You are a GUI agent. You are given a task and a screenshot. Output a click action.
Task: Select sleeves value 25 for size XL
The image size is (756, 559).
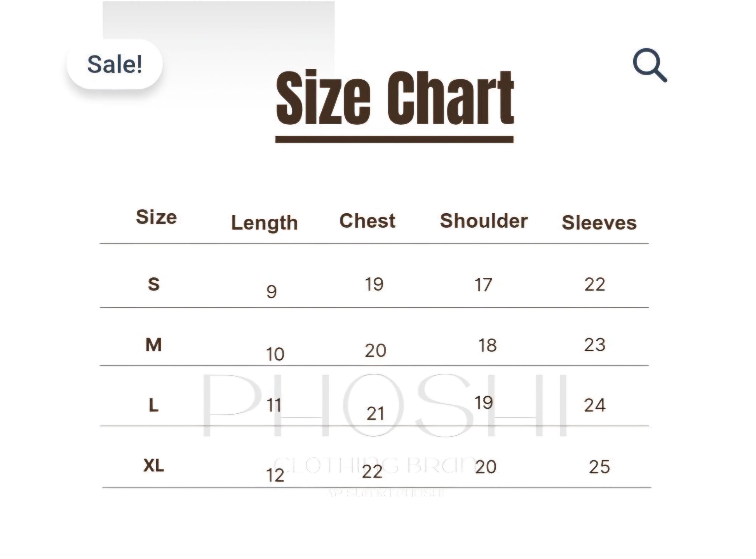[599, 467]
